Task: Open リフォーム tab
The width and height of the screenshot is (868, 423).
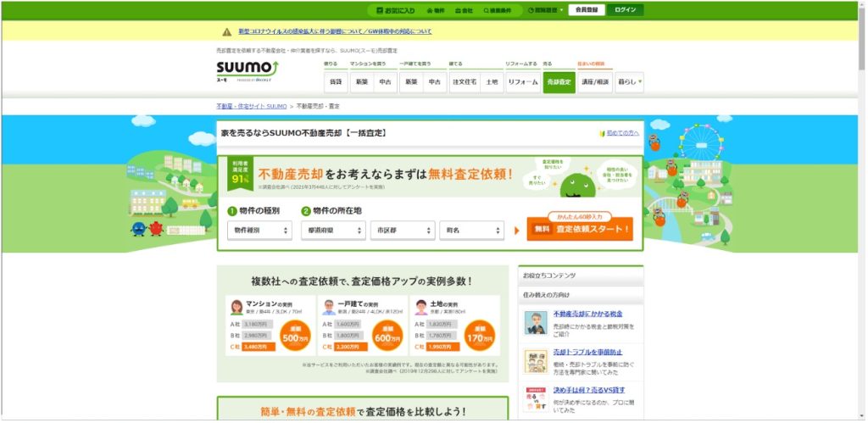Action: 522,82
